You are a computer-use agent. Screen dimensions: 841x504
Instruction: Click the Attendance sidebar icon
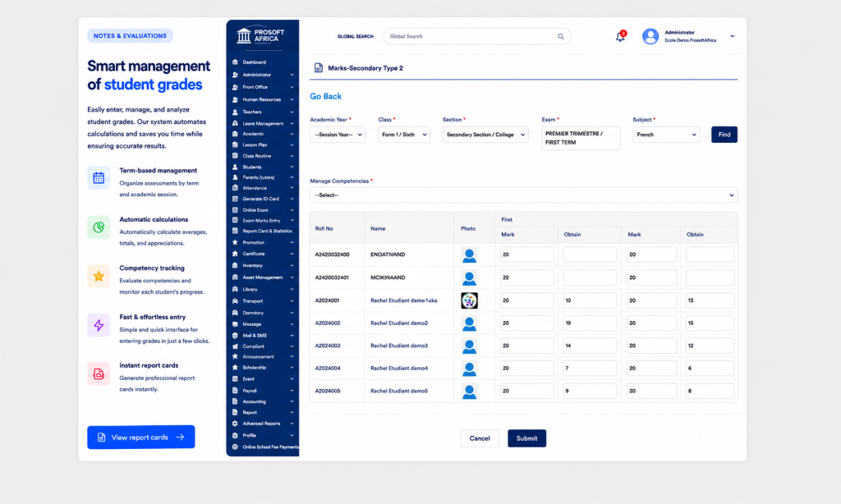(x=235, y=188)
